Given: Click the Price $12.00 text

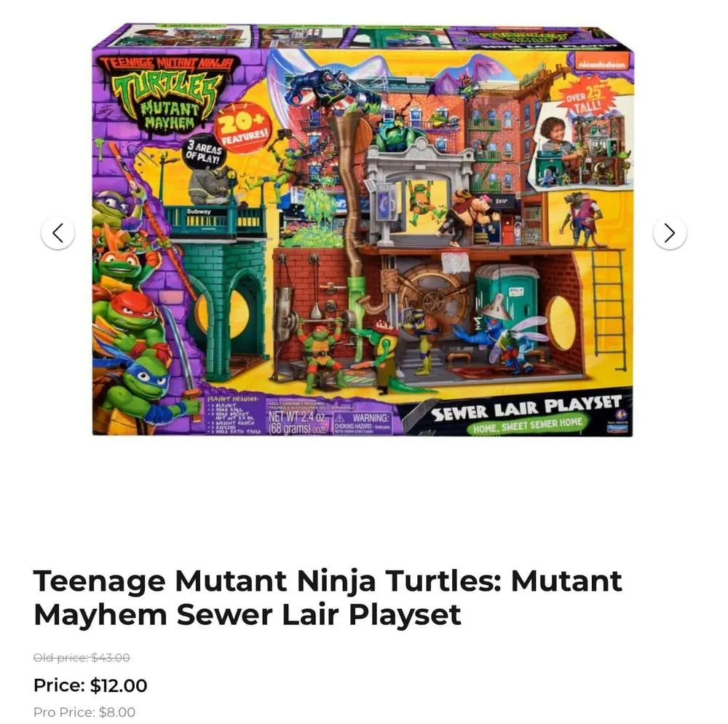Looking at the screenshot, I should point(90,685).
